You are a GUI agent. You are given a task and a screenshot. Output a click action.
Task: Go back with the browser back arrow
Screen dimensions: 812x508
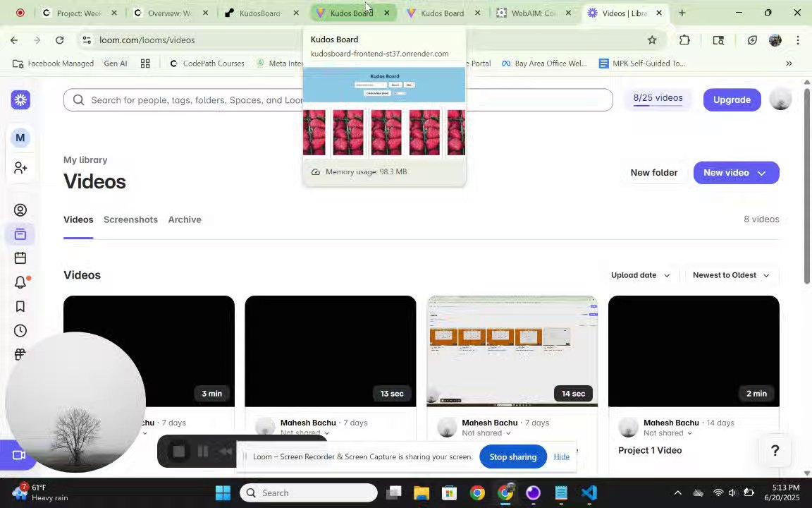coord(14,40)
